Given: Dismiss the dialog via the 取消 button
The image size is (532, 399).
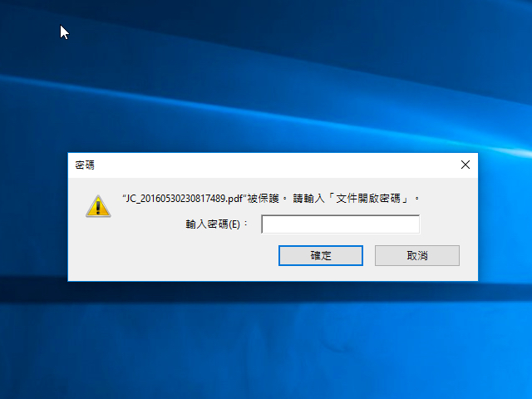Looking at the screenshot, I should [x=417, y=255].
